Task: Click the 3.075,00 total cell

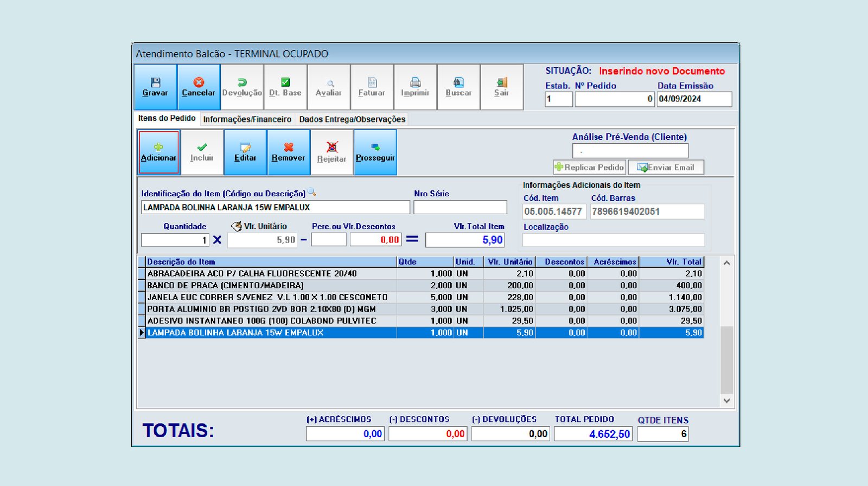Action: (672, 309)
